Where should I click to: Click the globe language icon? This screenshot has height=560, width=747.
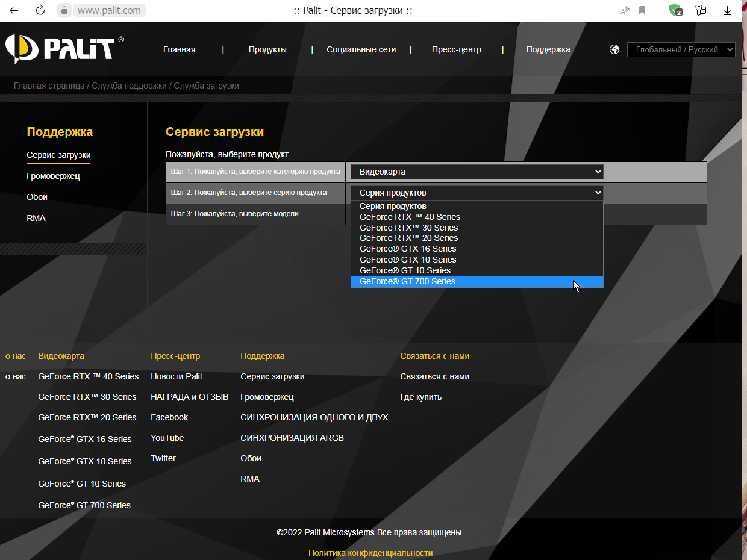click(x=614, y=49)
